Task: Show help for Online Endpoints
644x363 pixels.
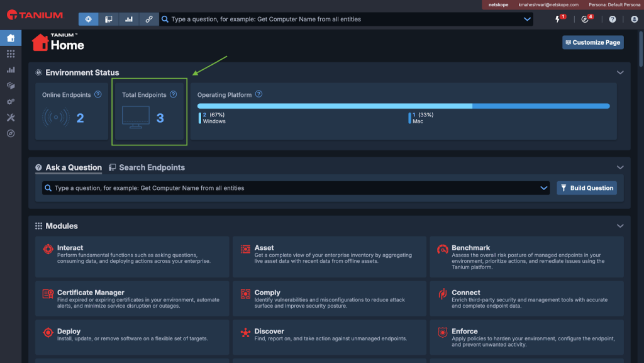Action: (97, 94)
